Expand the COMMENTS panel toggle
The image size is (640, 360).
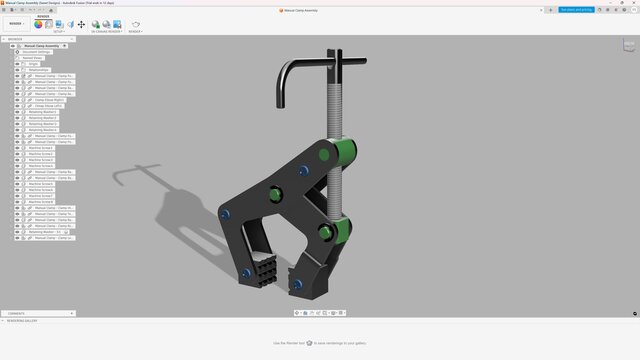[72, 313]
